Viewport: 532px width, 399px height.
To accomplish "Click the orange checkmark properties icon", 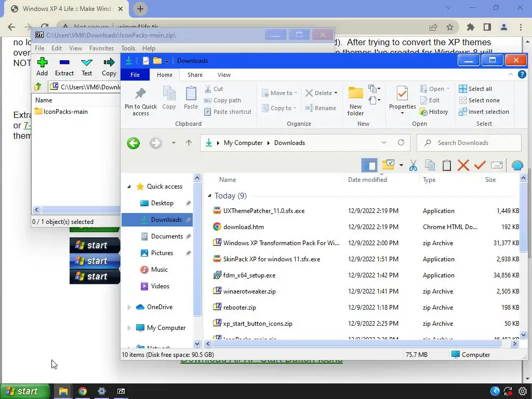I will (x=480, y=165).
